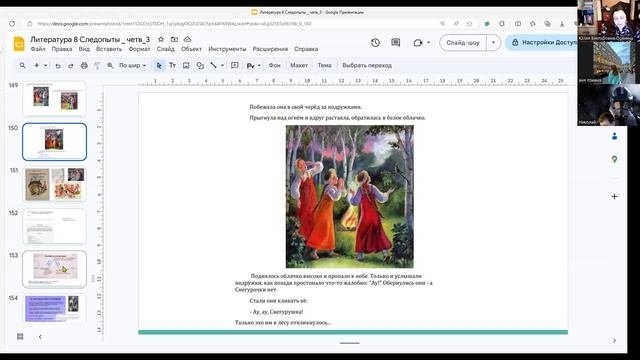Image resolution: width=640 pixels, height=360 pixels.
Task: Open the Слайд menu
Action: [x=165, y=49]
